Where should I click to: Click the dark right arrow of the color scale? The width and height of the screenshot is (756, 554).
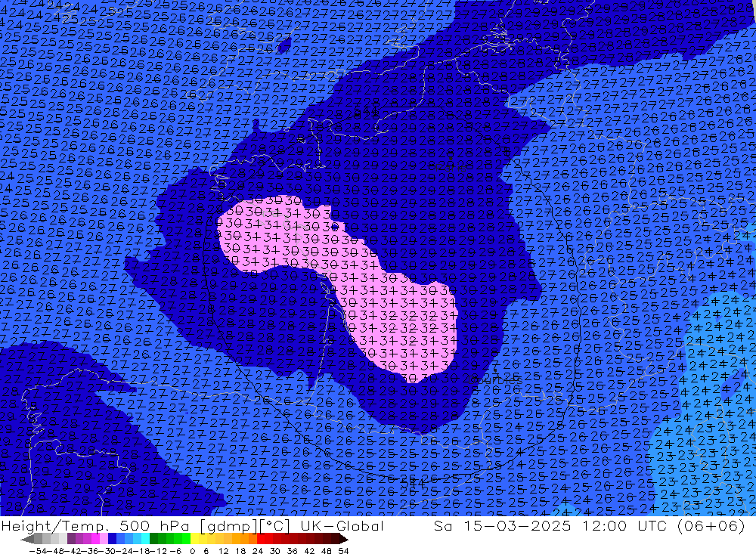tap(343, 539)
